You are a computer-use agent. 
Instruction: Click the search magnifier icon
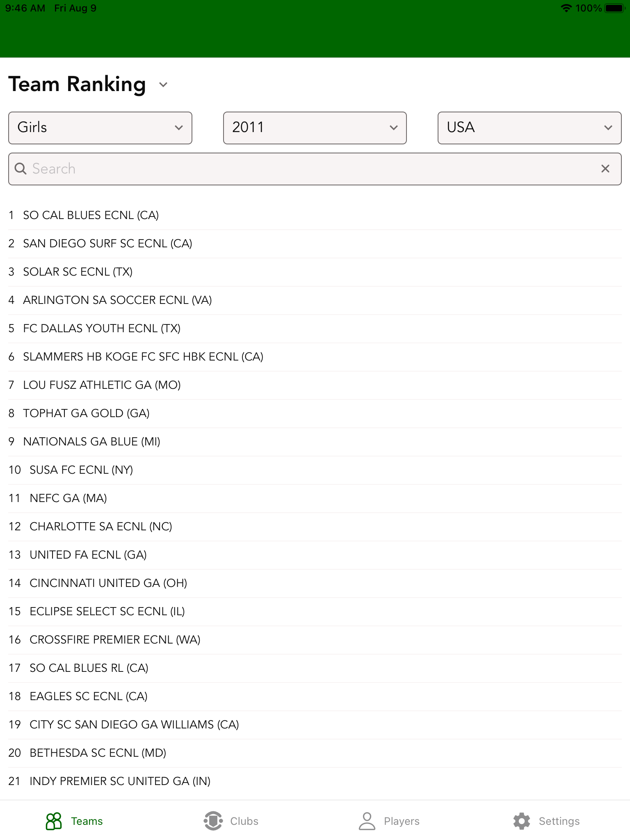(21, 169)
